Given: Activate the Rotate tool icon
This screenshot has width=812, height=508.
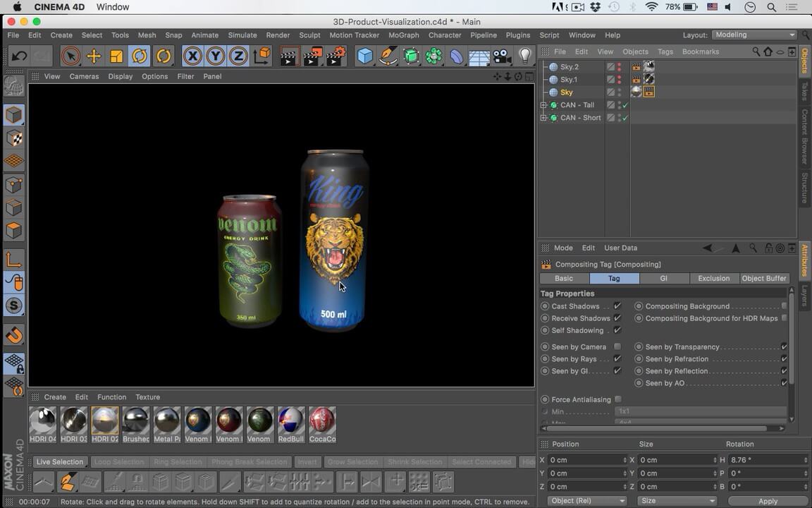Looking at the screenshot, I should click(x=140, y=56).
